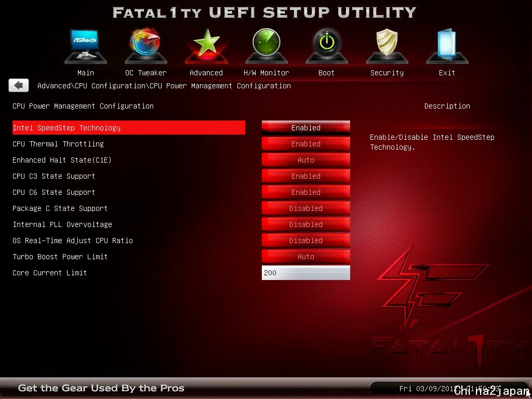Change Intel SpeedStep Technology Enabled value

[305, 128]
